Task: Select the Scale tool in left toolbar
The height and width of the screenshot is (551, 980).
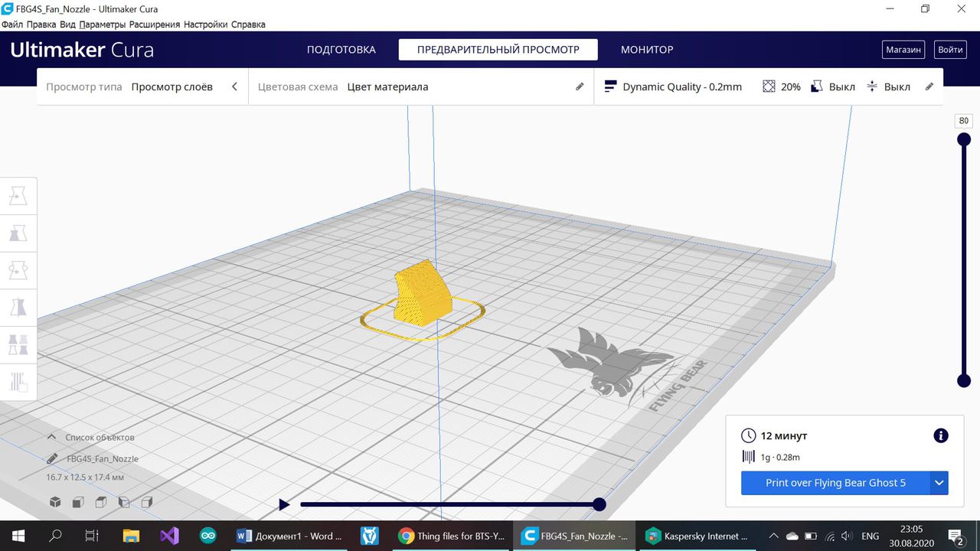Action: 18,233
